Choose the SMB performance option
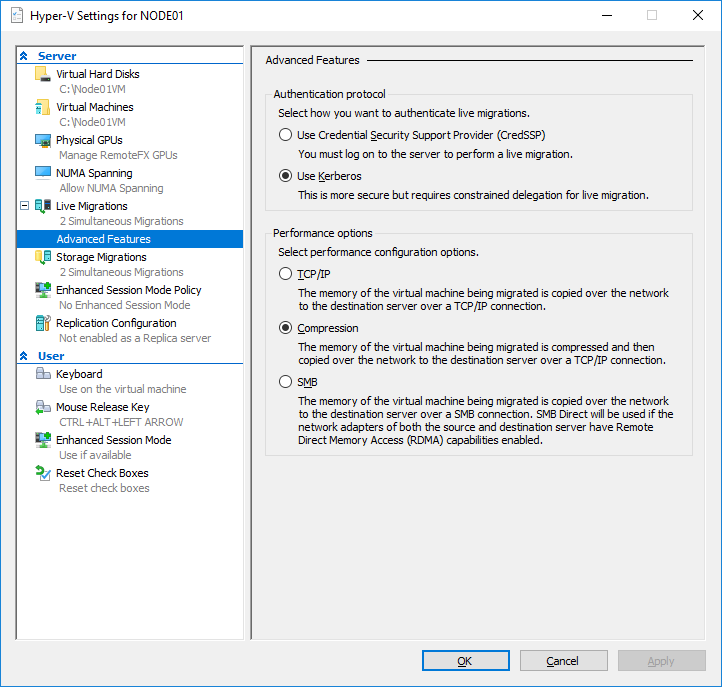722x687 pixels. (x=285, y=382)
